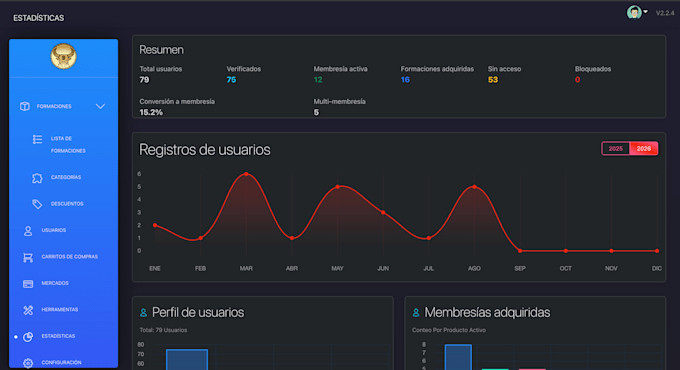Screen dimensions: 680x370
Task: Click the MAR data point on chart
Action: tap(246, 174)
